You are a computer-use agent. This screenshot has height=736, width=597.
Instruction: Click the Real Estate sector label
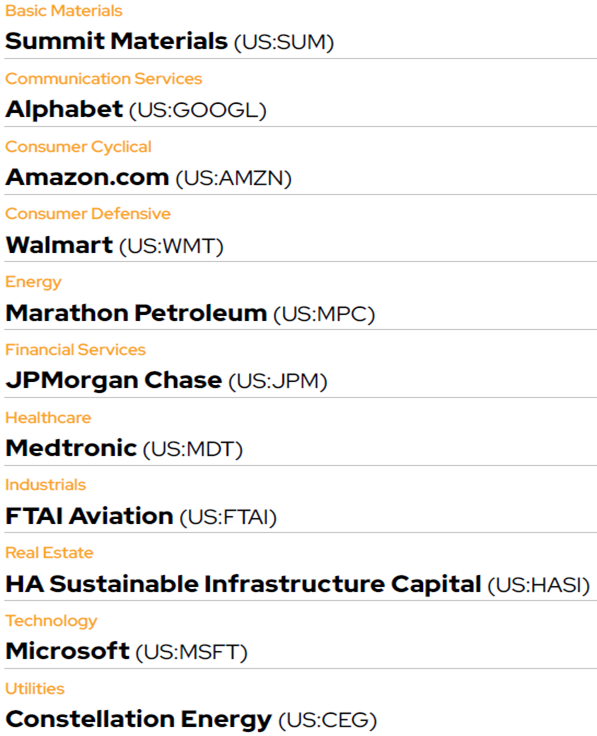click(x=49, y=553)
